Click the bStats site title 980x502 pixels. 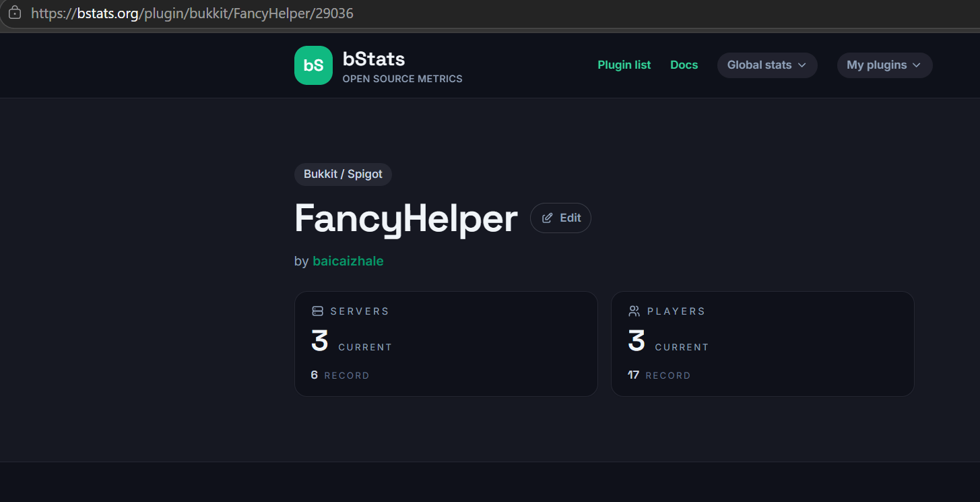374,59
